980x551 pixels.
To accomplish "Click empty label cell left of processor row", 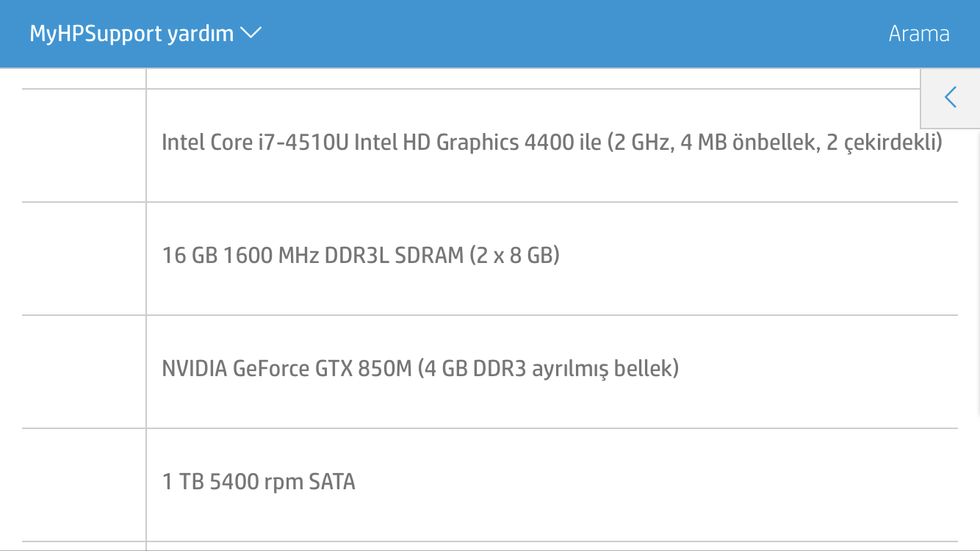I will (84, 145).
